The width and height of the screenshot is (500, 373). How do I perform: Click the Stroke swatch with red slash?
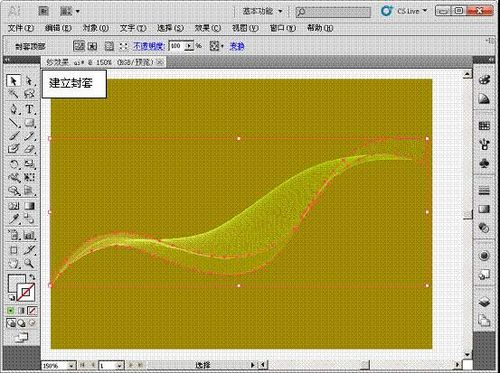(x=27, y=293)
